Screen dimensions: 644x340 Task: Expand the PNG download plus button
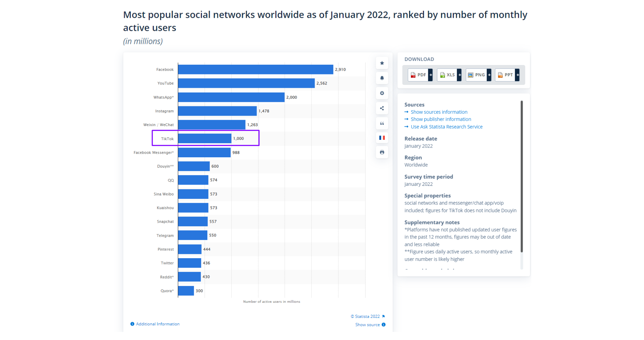tap(489, 75)
